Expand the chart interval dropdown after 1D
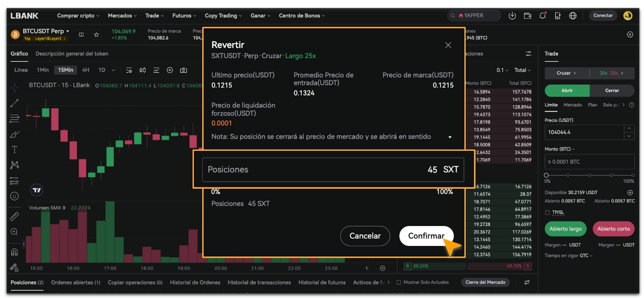The image size is (644, 299). [114, 70]
